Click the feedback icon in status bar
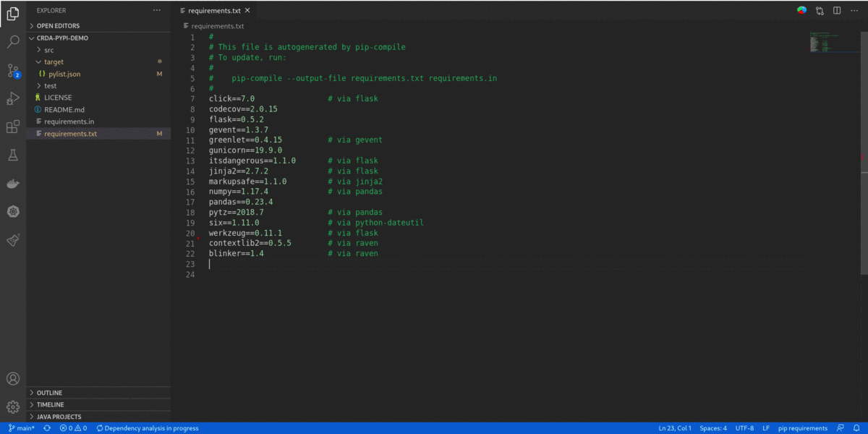The height and width of the screenshot is (434, 868). [x=840, y=428]
